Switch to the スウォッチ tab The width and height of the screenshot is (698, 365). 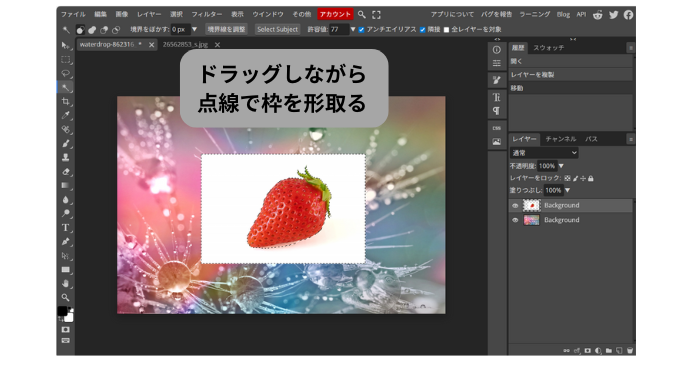pyautogui.click(x=548, y=48)
